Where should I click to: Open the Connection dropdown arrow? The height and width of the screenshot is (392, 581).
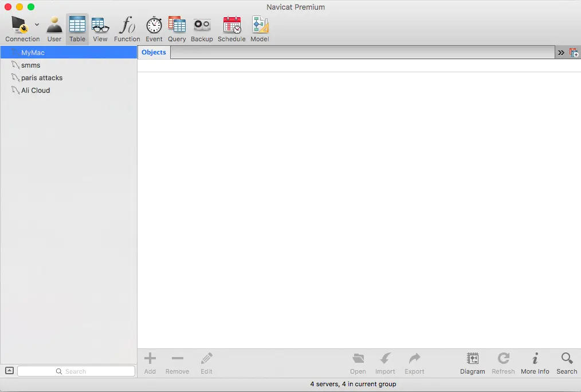pos(37,25)
